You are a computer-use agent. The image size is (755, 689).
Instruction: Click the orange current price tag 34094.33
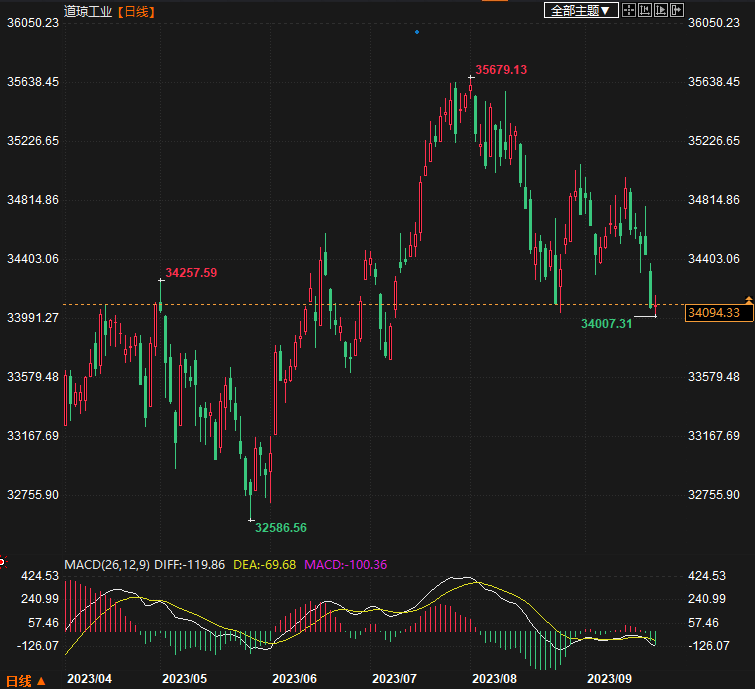click(719, 313)
